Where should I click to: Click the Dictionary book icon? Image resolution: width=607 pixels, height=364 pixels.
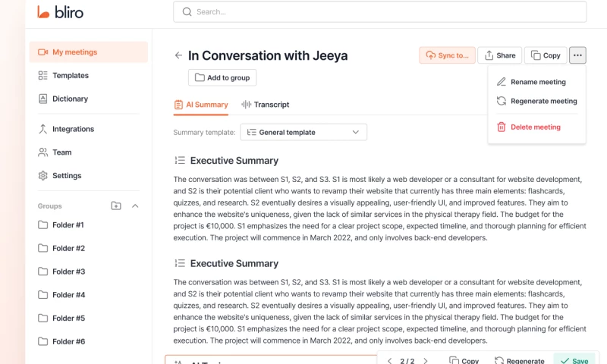(42, 99)
